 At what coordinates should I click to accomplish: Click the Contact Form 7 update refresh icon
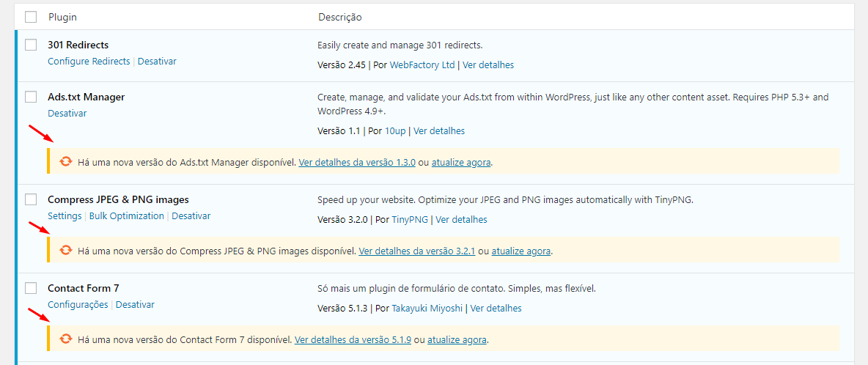pos(66,339)
